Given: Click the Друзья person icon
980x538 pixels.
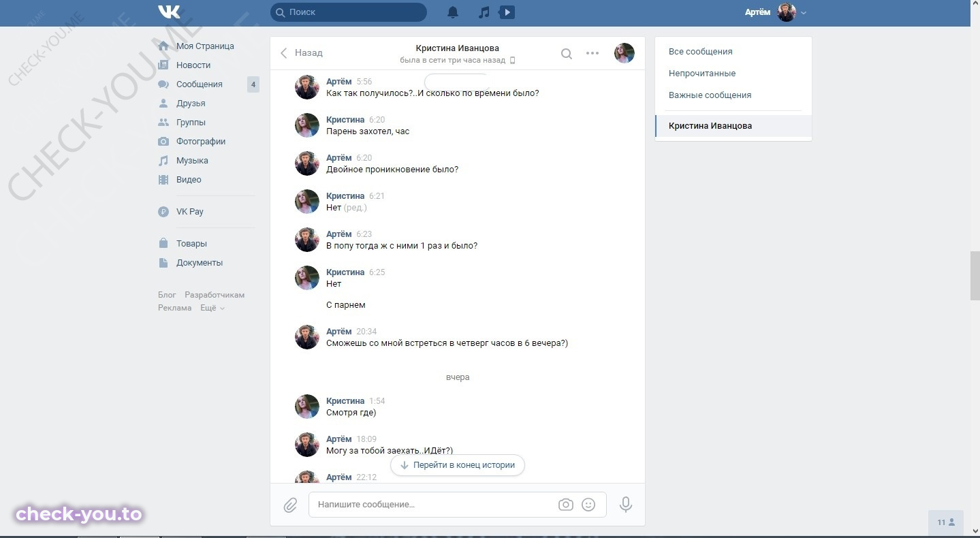Looking at the screenshot, I should coord(163,104).
